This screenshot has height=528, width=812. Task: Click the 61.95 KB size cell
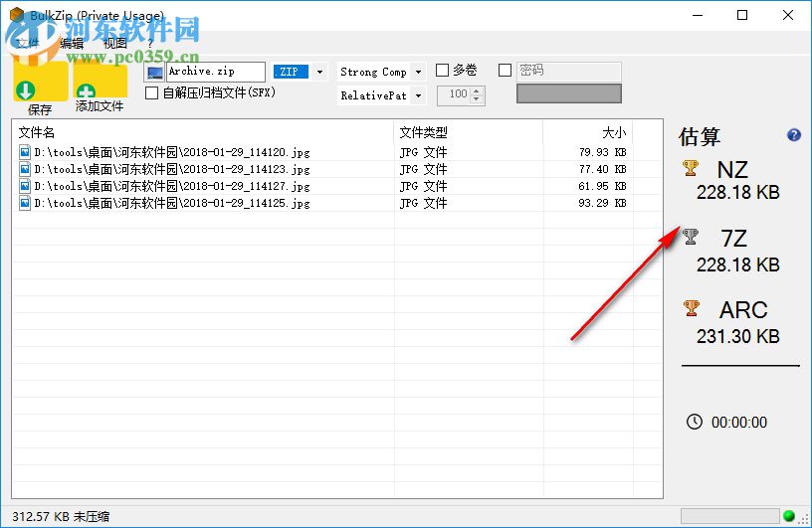(603, 186)
